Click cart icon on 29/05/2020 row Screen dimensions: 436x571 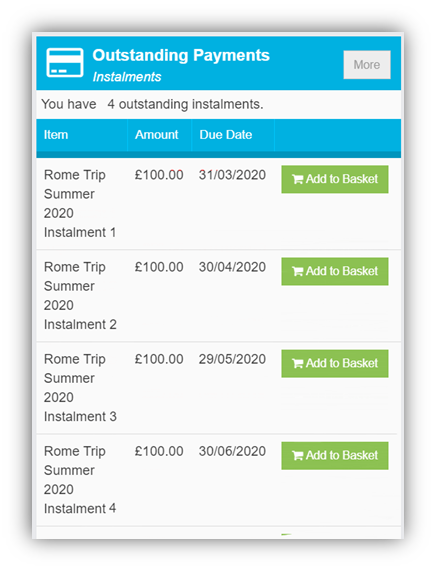pyautogui.click(x=297, y=363)
